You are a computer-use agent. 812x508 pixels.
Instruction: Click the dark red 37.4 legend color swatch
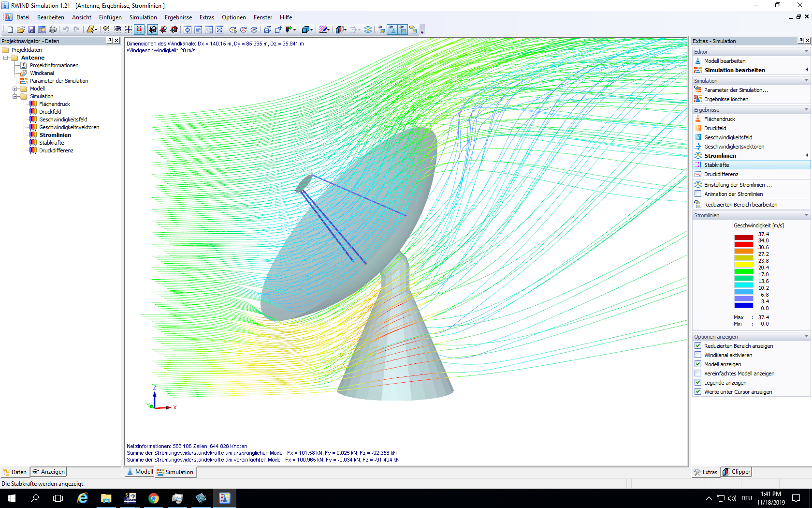[744, 238]
